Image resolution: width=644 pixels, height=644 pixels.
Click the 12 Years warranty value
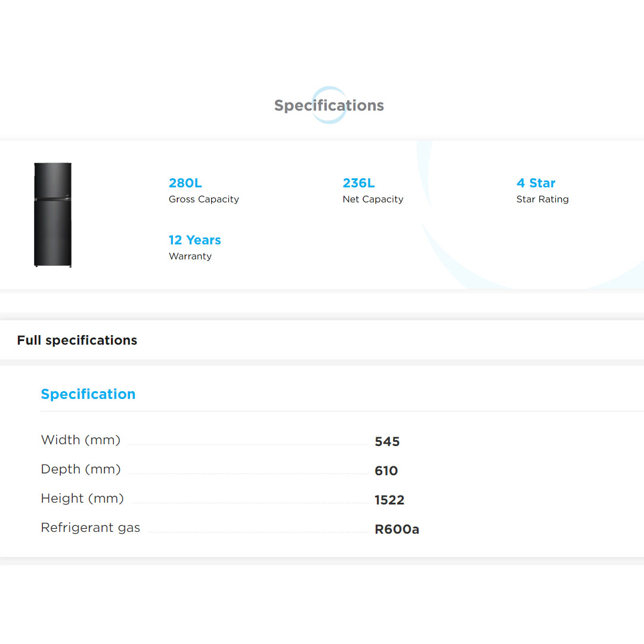(x=194, y=240)
